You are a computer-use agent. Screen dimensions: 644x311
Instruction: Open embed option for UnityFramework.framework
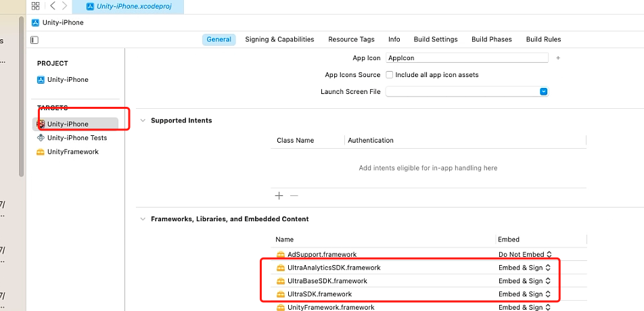(524, 307)
